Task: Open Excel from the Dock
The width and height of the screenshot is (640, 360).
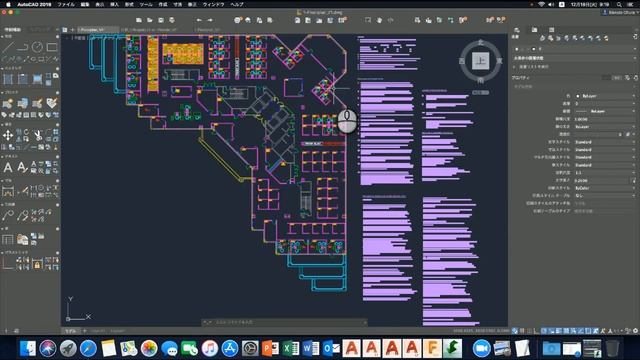Action: 291,349
